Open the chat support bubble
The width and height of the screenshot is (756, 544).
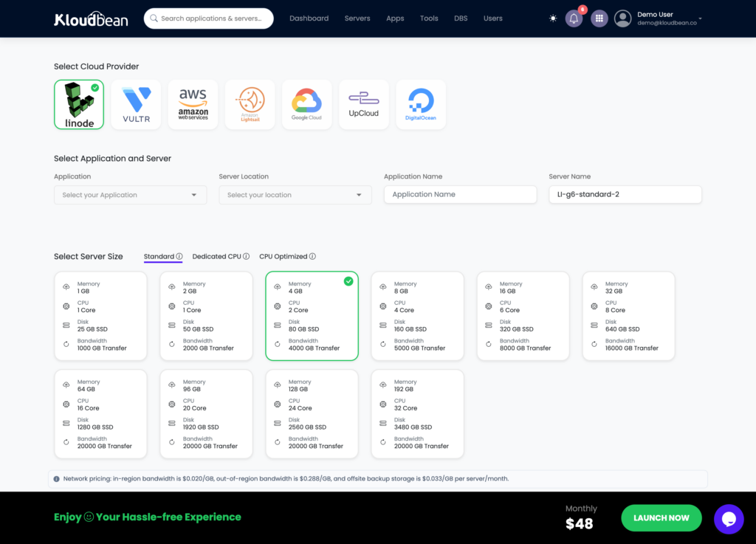point(729,519)
